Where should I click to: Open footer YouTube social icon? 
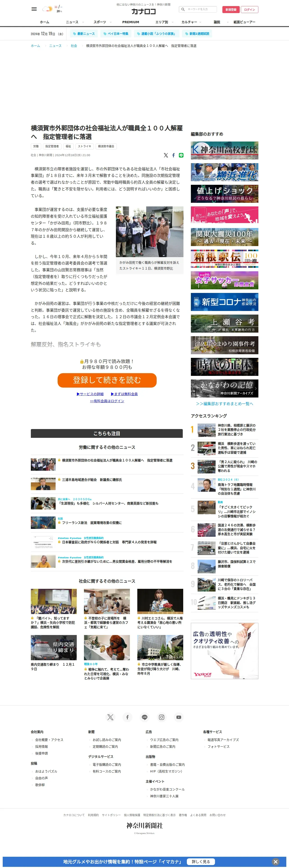pos(179,717)
